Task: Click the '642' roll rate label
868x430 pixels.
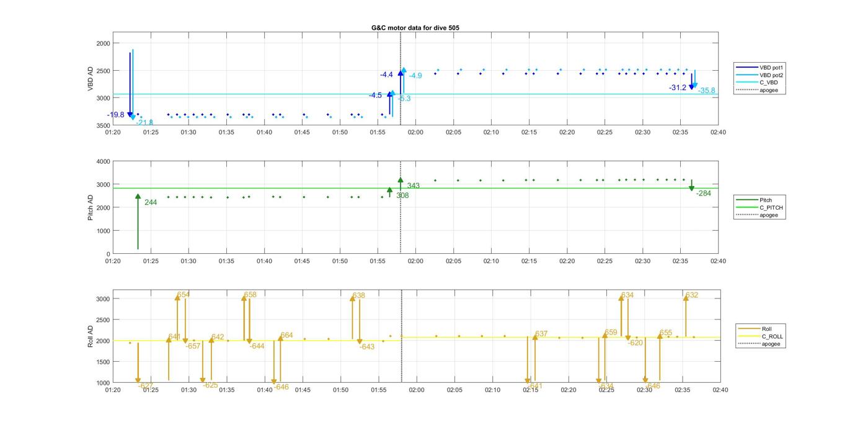Action: point(218,338)
